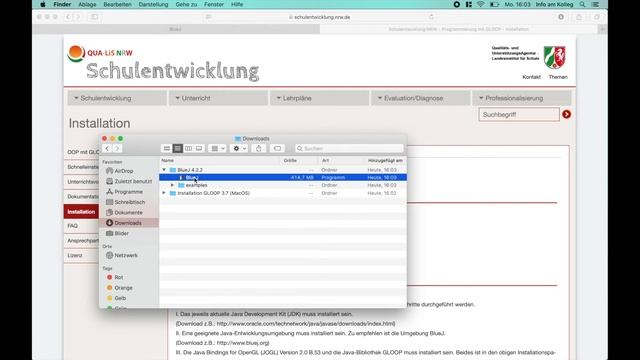Expand the Professionalisierung navigation menu
The height and width of the screenshot is (360, 640).
pyautogui.click(x=522, y=98)
